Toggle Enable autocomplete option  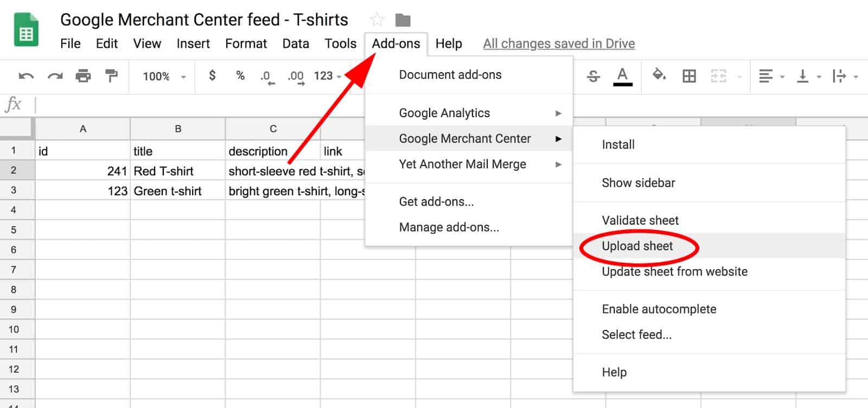(659, 309)
